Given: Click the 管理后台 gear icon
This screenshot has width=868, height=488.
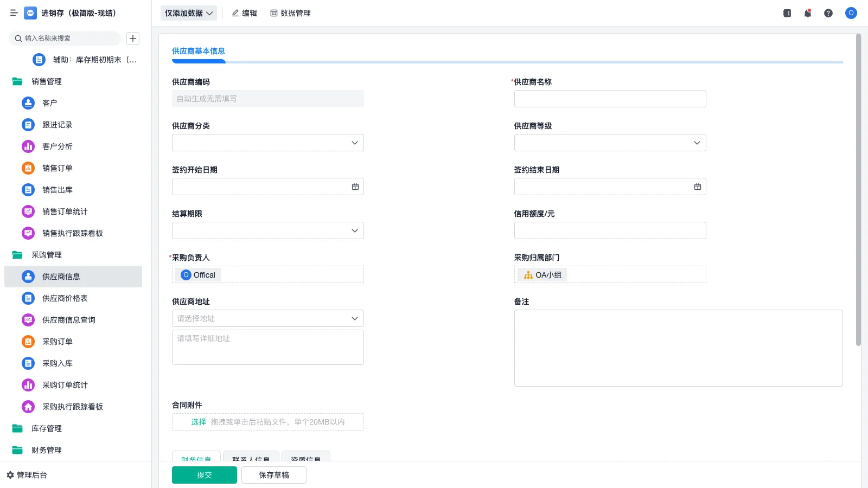Looking at the screenshot, I should coord(10,475).
